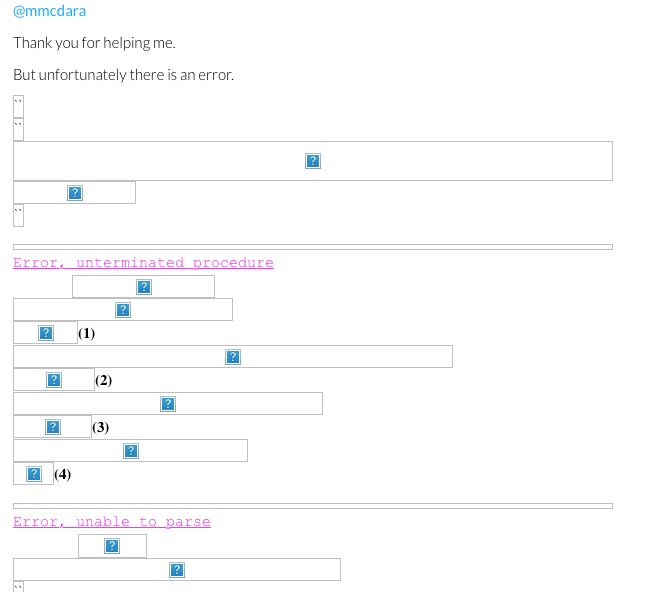Click the equation label (1)
The width and height of the screenshot is (663, 592).
[x=87, y=333]
